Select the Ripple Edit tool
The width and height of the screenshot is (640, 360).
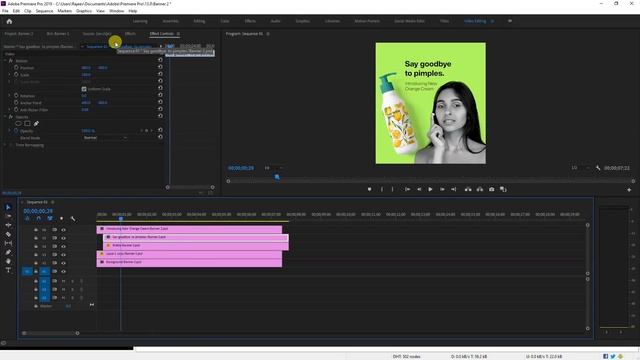point(8,225)
